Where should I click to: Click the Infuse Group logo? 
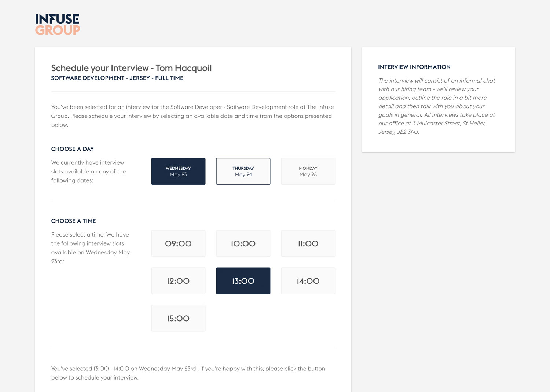tap(58, 25)
